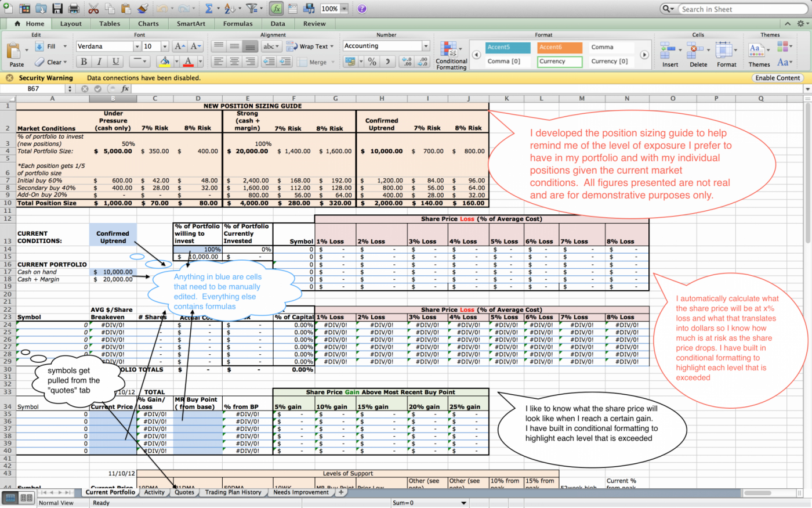Open Conditional Formatting in the ribbon
Image resolution: width=812 pixels, height=508 pixels.
point(451,55)
